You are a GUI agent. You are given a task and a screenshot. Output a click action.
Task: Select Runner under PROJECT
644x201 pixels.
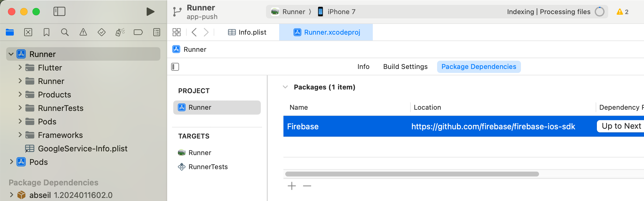tap(217, 107)
